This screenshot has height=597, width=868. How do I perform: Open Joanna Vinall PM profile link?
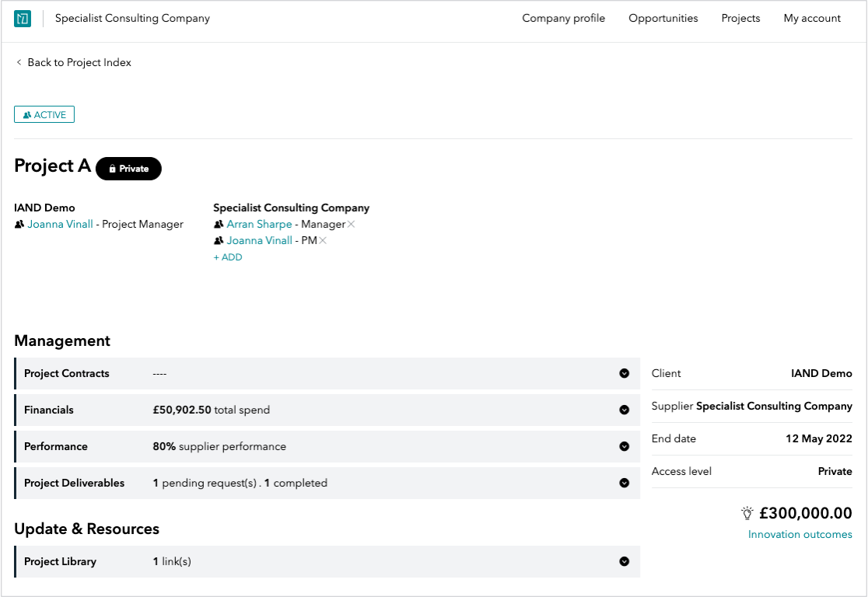click(259, 240)
